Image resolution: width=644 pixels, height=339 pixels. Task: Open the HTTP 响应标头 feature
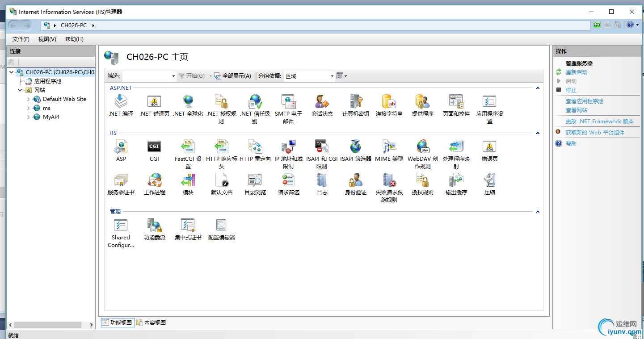tap(221, 154)
